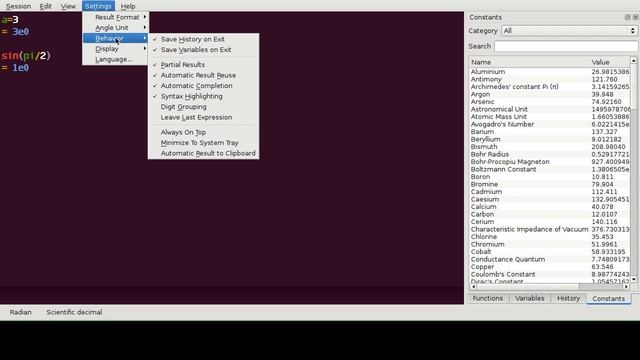Select the Avogadro's Number row

coord(550,124)
